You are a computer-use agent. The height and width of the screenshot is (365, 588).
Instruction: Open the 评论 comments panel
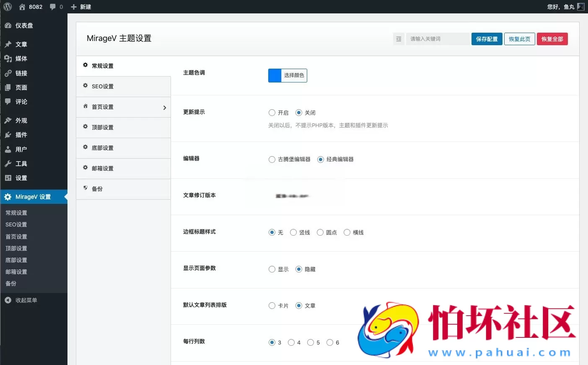(21, 102)
